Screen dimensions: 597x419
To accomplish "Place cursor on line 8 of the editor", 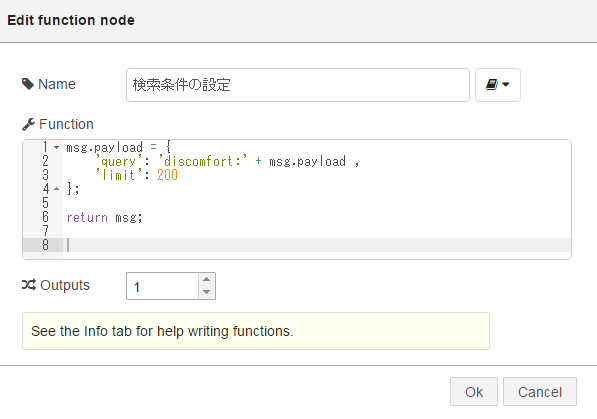I will click(x=316, y=245).
